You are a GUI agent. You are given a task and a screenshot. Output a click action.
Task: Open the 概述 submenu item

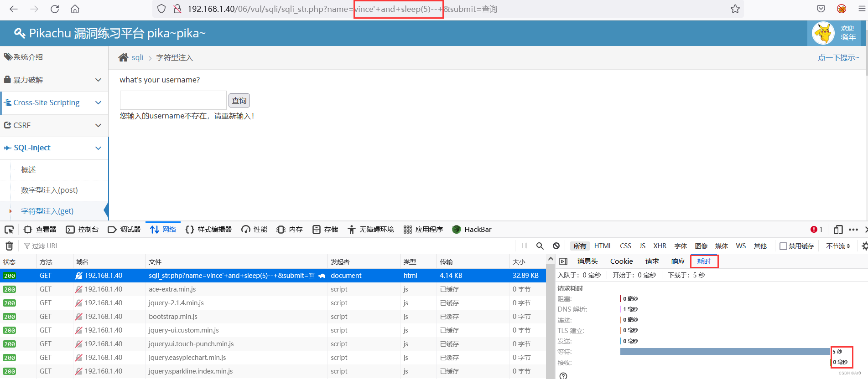point(28,169)
